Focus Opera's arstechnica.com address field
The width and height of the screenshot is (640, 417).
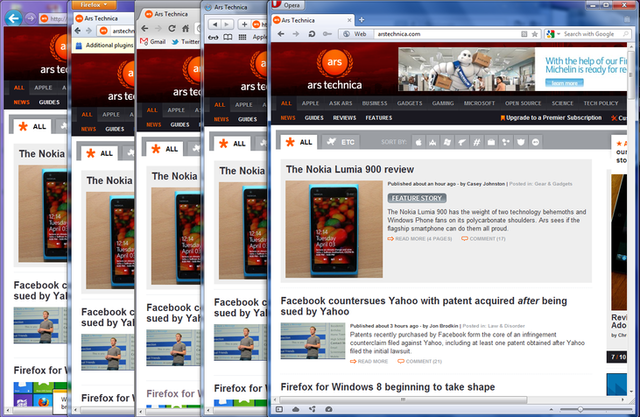[447, 34]
